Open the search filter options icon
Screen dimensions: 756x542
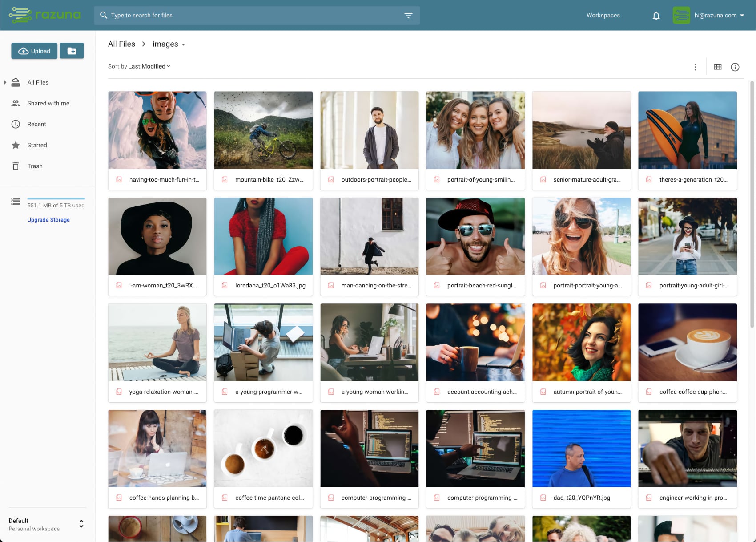[408, 16]
